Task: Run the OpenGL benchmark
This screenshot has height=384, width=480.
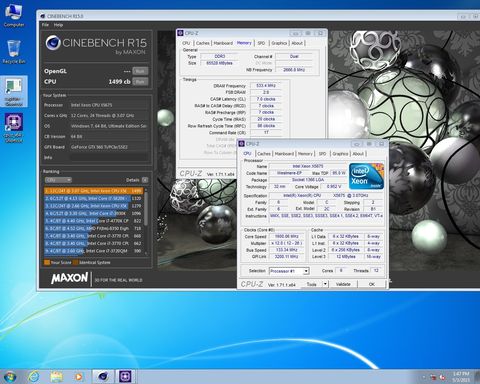Action: point(140,71)
